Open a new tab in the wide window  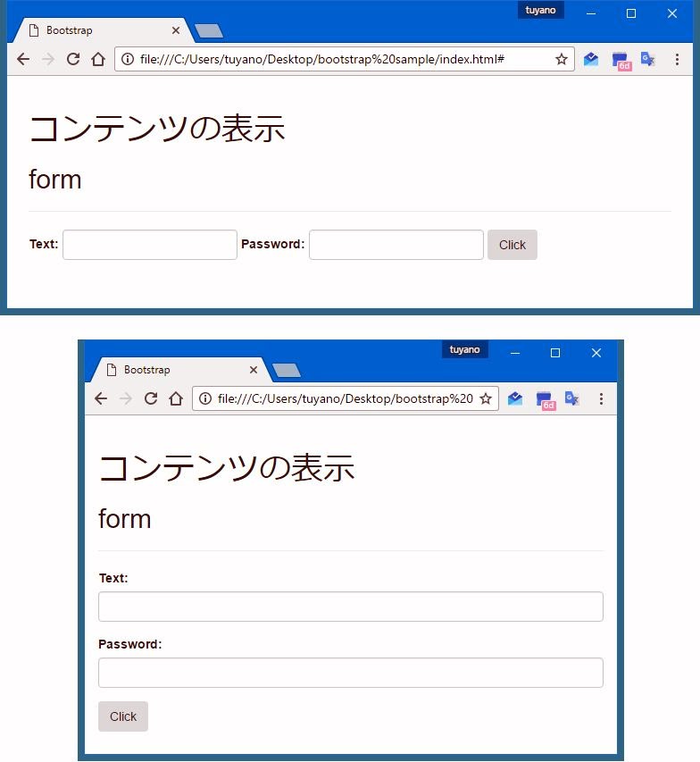(x=208, y=31)
